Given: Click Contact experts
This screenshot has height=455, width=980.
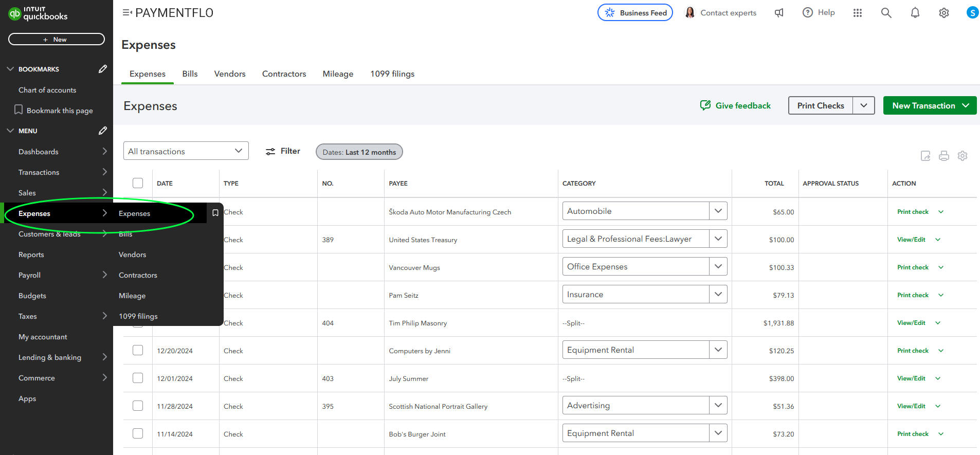Looking at the screenshot, I should coord(721,13).
